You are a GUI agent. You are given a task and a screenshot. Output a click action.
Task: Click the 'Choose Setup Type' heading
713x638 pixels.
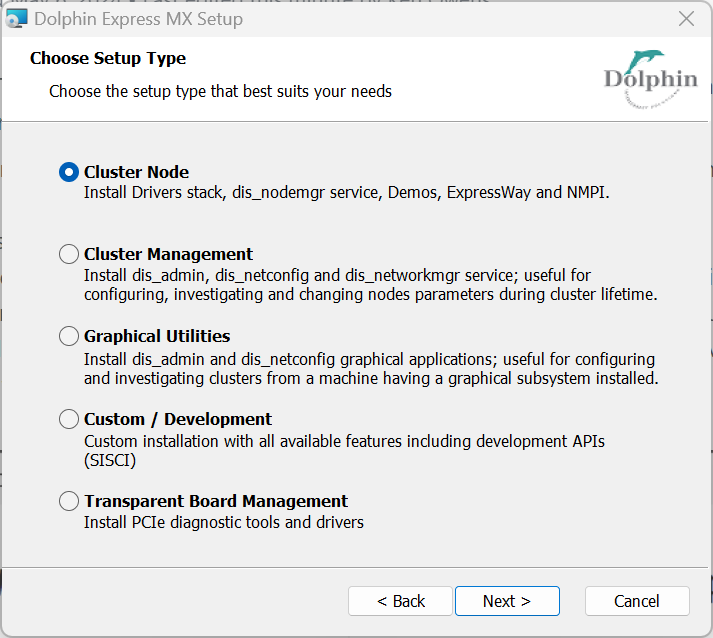click(x=108, y=58)
